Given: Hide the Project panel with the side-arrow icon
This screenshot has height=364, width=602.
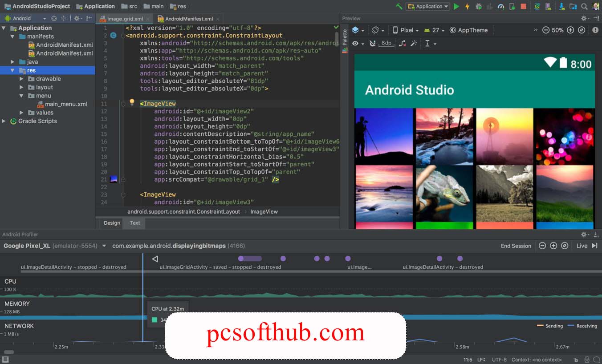Looking at the screenshot, I should [x=89, y=18].
